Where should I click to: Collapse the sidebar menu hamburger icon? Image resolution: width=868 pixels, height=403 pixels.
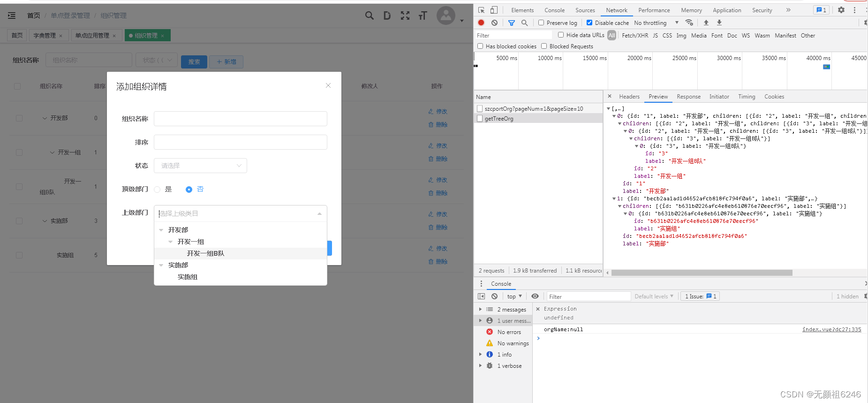(12, 15)
